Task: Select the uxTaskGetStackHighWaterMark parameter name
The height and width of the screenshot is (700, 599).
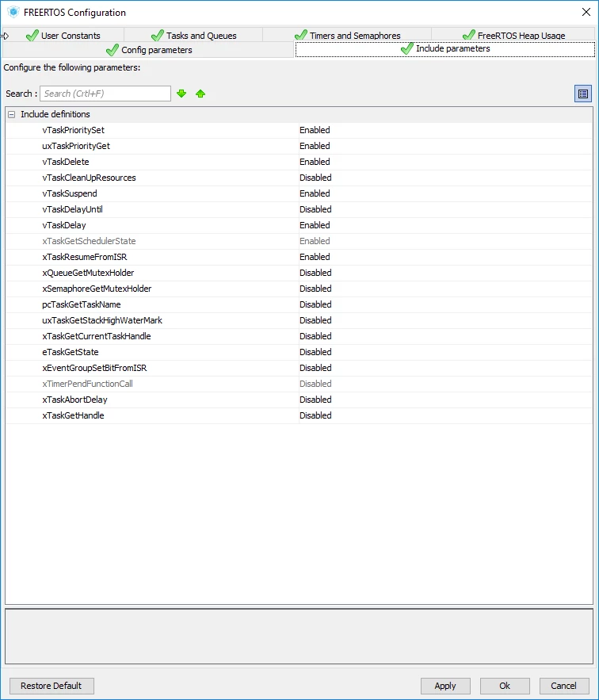Action: click(x=102, y=320)
